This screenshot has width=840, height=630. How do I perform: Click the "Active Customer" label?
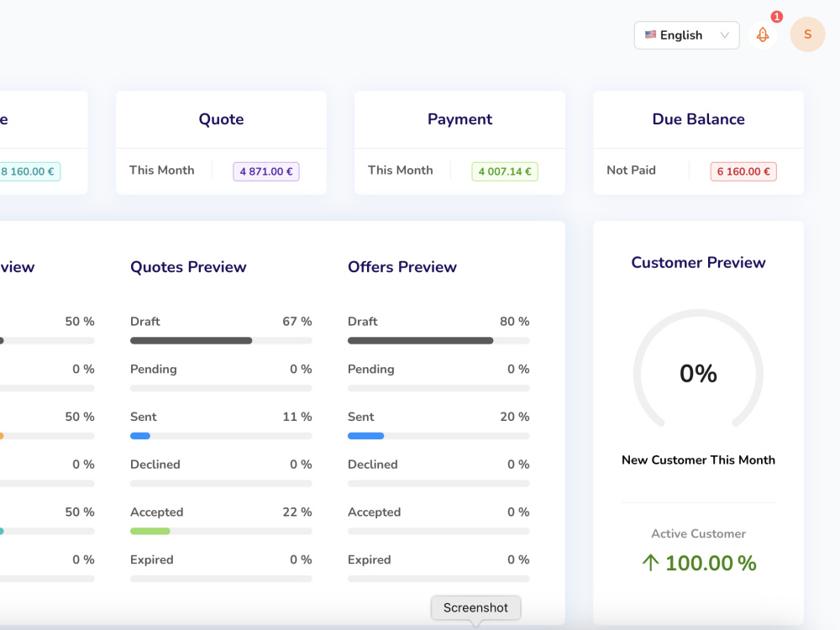[x=698, y=533]
